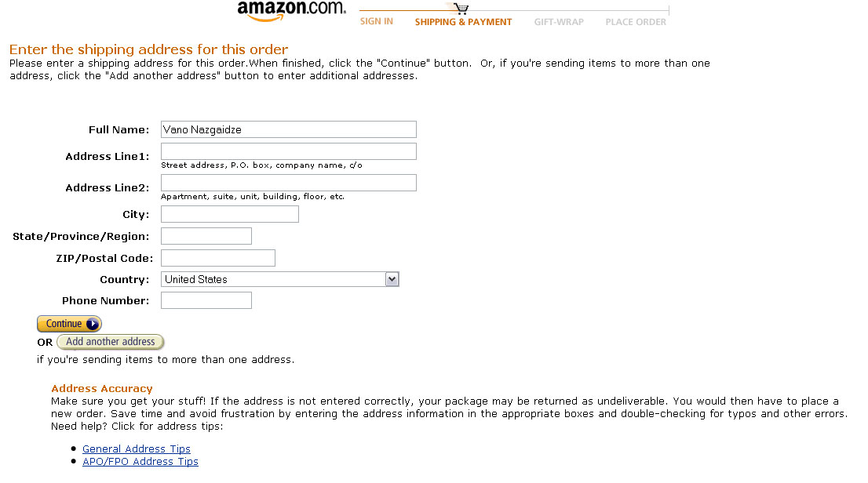The height and width of the screenshot is (483, 868).
Task: Open General Address Tips link
Action: point(137,449)
